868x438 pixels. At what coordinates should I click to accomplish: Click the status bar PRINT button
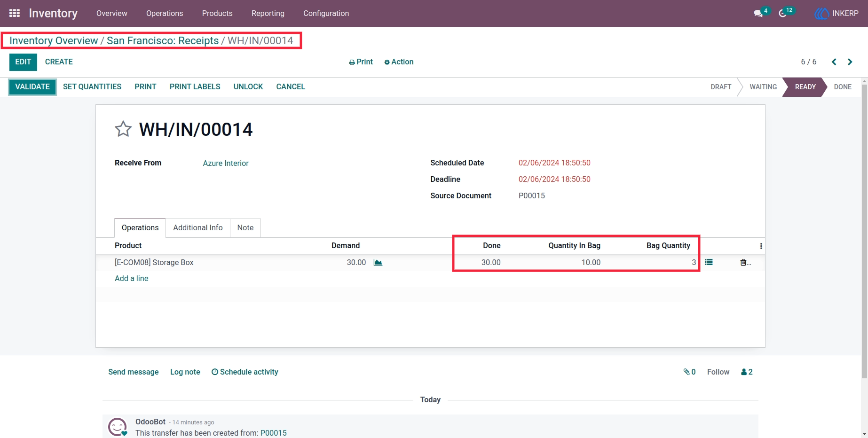(x=145, y=87)
